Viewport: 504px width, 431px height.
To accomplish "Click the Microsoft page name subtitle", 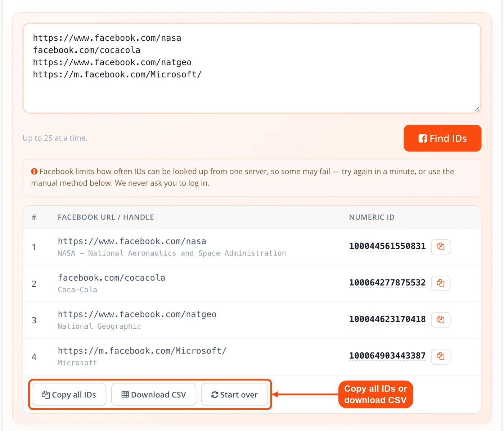I will tap(77, 363).
